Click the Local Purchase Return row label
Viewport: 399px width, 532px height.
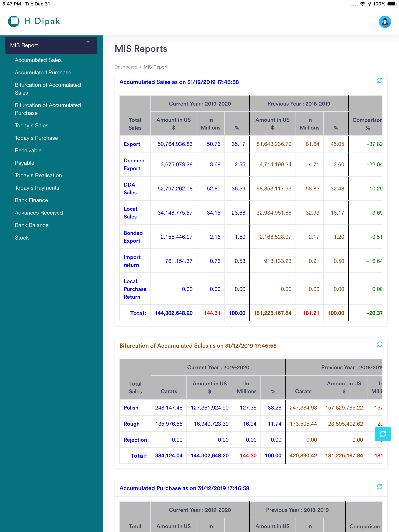135,289
